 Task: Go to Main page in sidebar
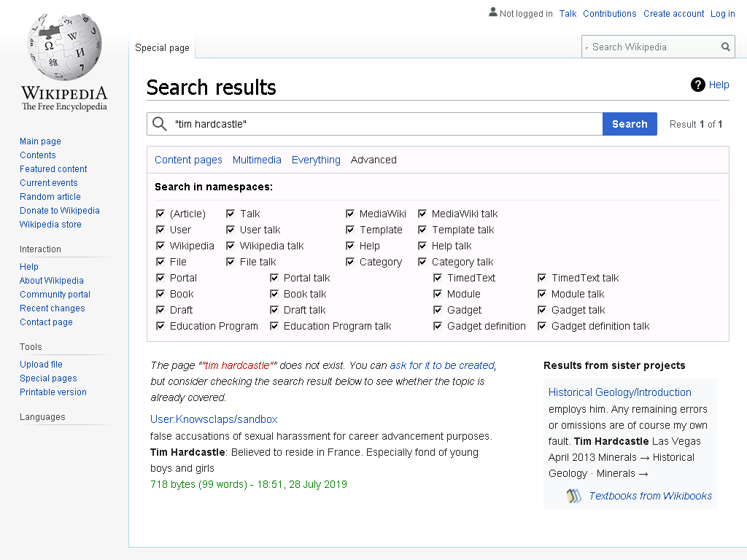[41, 141]
